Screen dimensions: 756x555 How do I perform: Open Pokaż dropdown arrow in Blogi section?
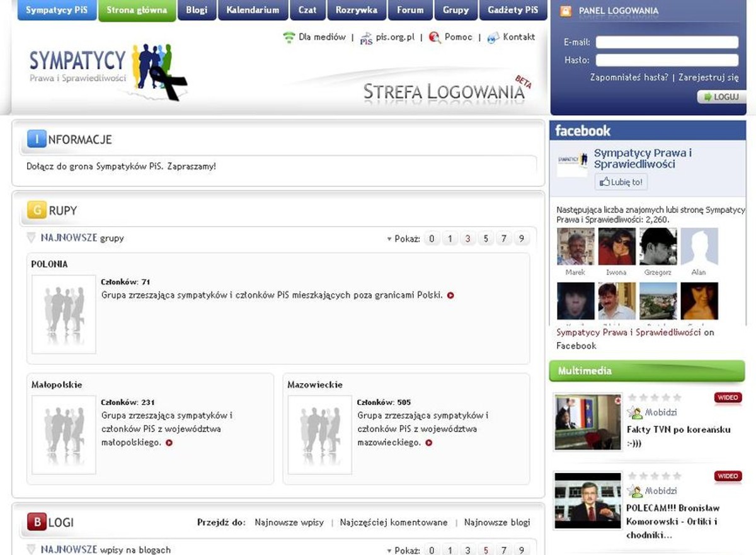(x=389, y=551)
